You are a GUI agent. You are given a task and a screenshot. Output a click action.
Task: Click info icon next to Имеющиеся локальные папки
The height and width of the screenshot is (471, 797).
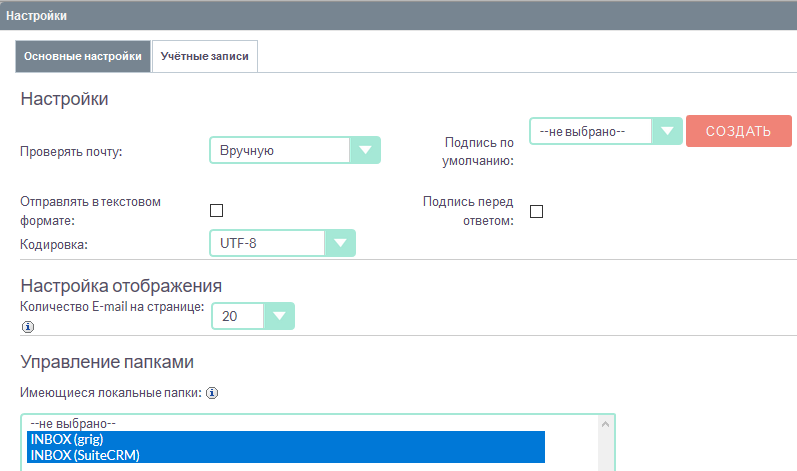(x=212, y=393)
